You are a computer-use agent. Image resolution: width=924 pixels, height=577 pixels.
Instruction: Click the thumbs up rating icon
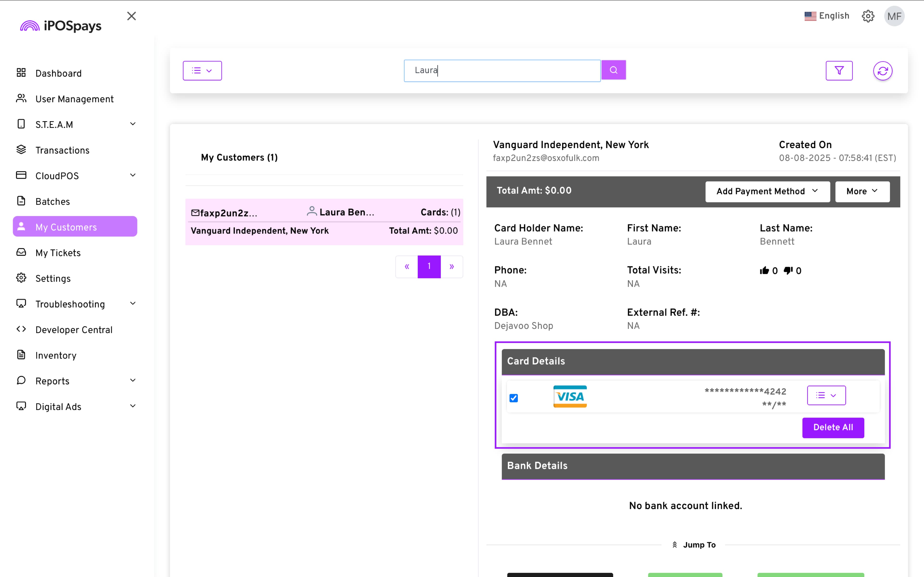(x=764, y=270)
